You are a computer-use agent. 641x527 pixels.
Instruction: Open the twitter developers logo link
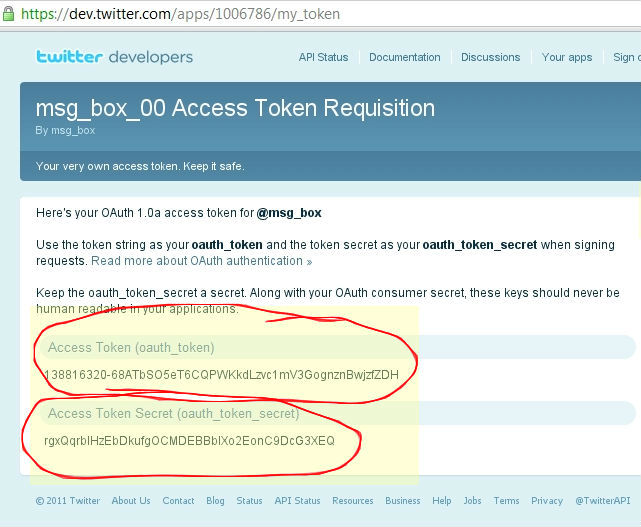(114, 57)
